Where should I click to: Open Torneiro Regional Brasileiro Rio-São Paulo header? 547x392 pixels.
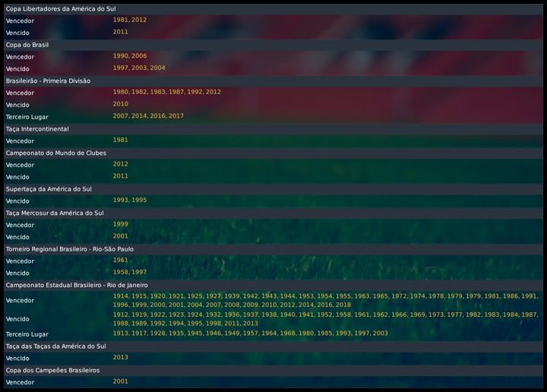click(70, 248)
